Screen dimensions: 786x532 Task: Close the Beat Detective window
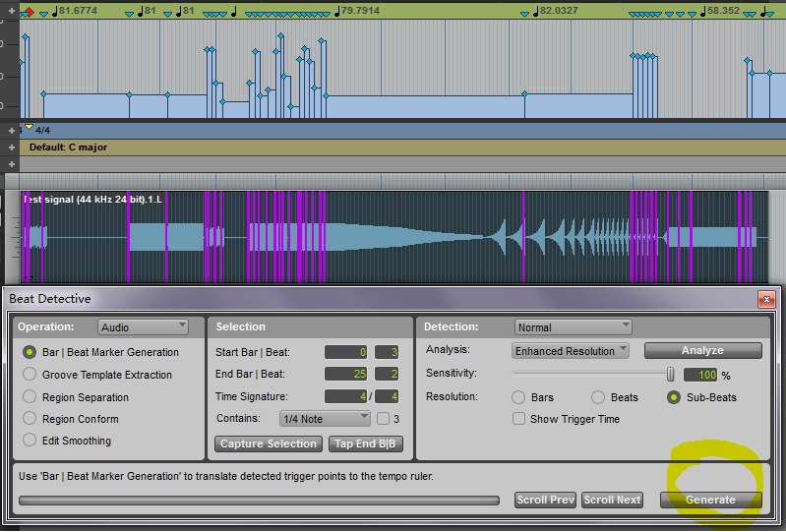pos(764,298)
